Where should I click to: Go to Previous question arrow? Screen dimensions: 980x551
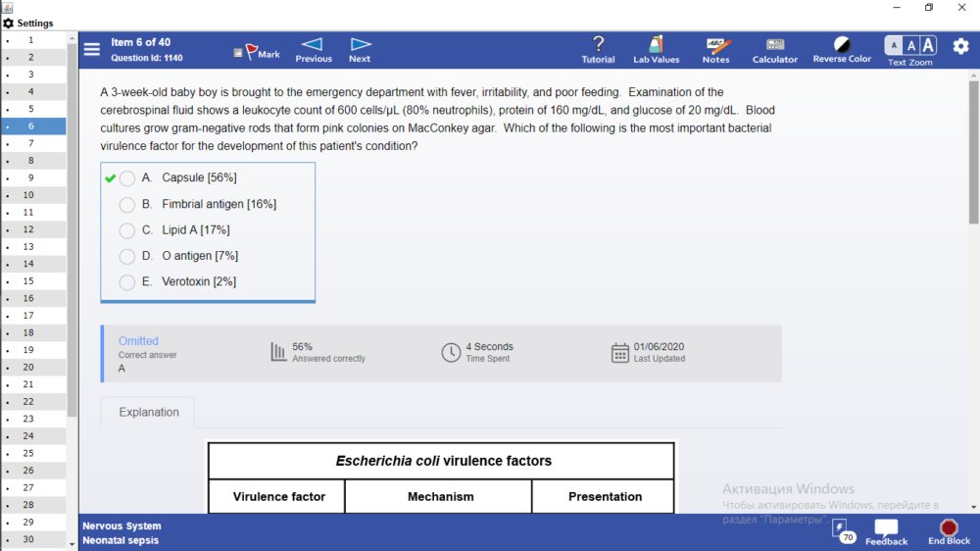pyautogui.click(x=313, y=44)
